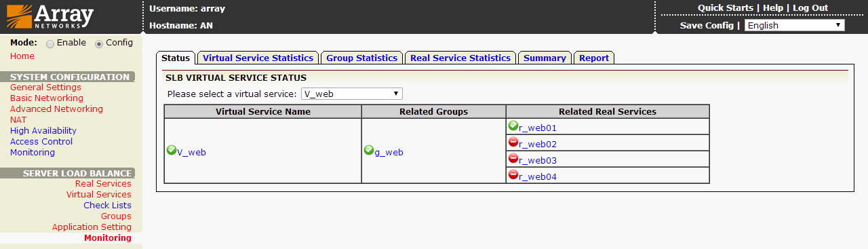Image resolution: width=868 pixels, height=249 pixels.
Task: Click the green check icon beside g_web
Action: (369, 151)
